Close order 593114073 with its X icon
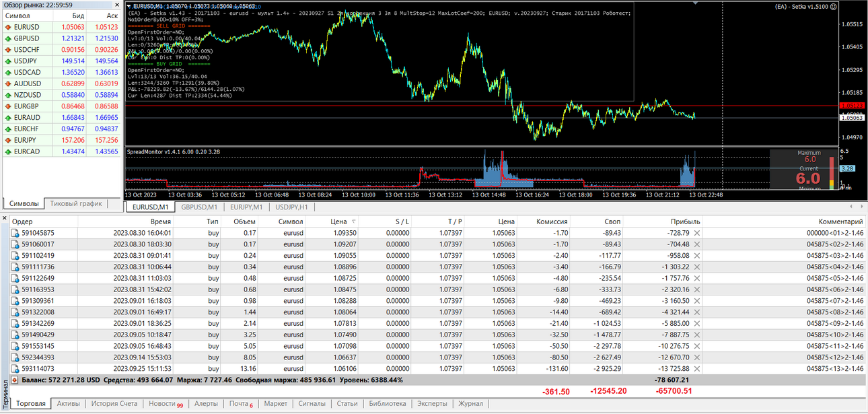The image size is (868, 414). [x=697, y=369]
